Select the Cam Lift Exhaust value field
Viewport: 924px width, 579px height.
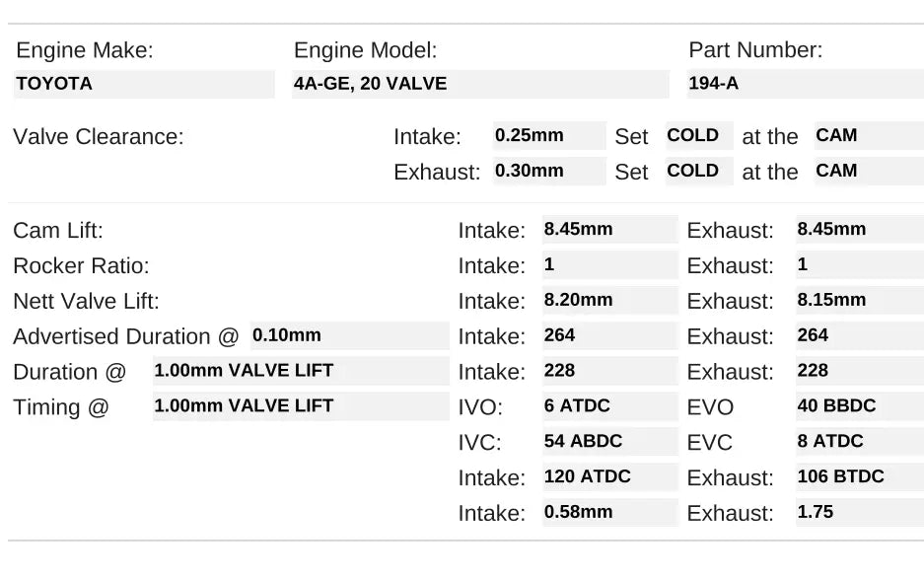(859, 230)
